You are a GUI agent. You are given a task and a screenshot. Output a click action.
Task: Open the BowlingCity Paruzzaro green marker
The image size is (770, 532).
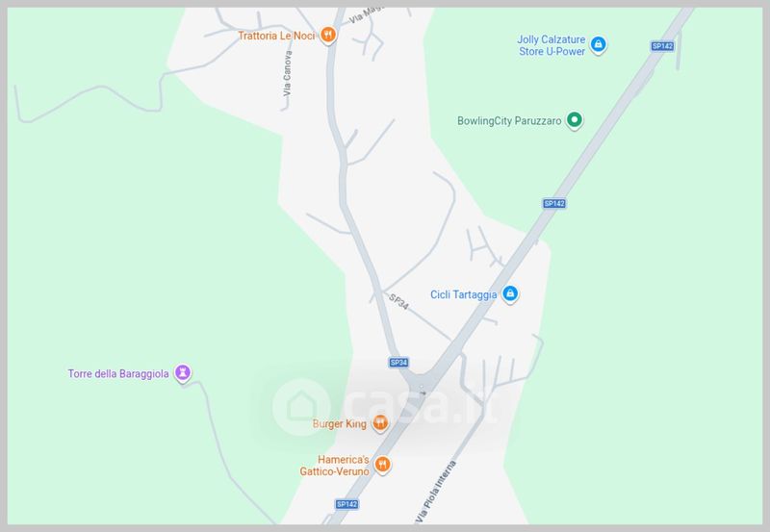pyautogui.click(x=574, y=120)
